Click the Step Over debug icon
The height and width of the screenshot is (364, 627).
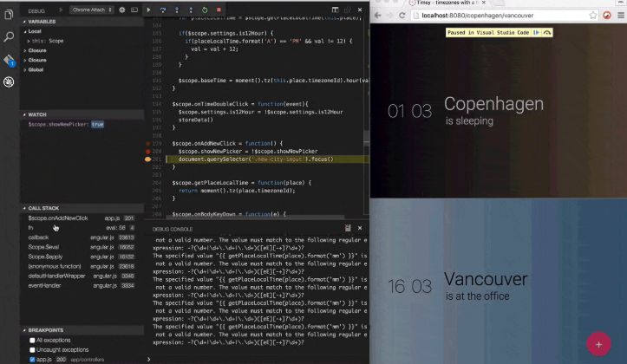click(163, 10)
